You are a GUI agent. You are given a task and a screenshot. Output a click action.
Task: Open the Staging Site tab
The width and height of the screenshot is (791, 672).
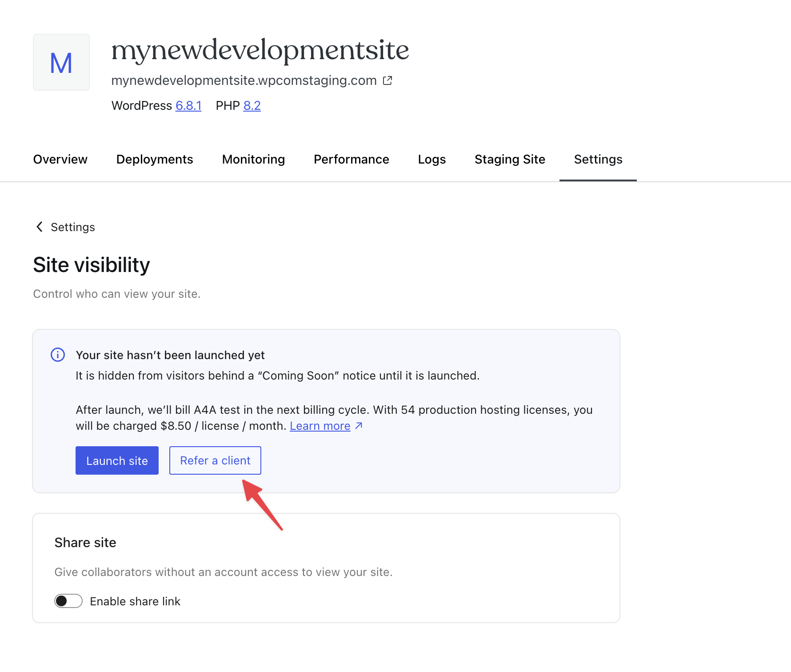click(x=510, y=159)
